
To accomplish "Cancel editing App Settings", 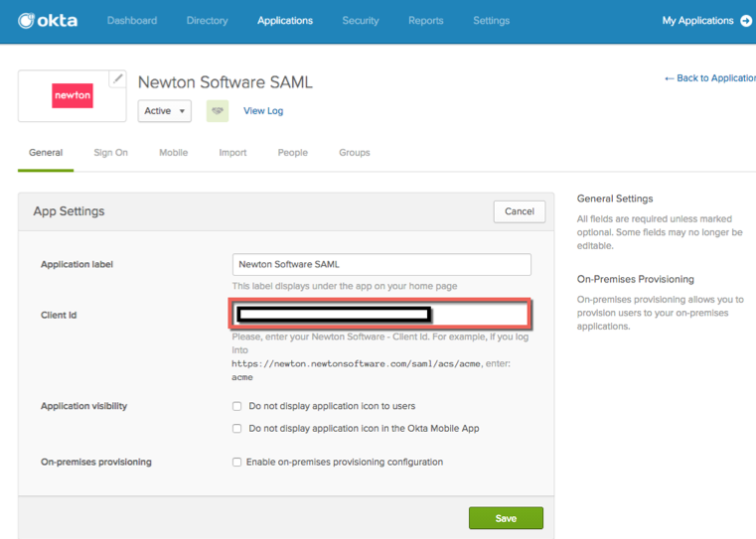I will pyautogui.click(x=519, y=211).
